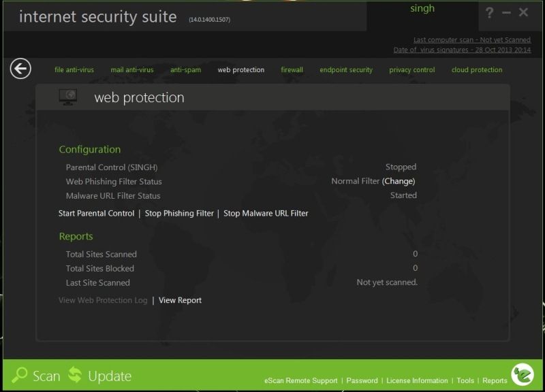Click the web protection monitor icon

coord(68,97)
